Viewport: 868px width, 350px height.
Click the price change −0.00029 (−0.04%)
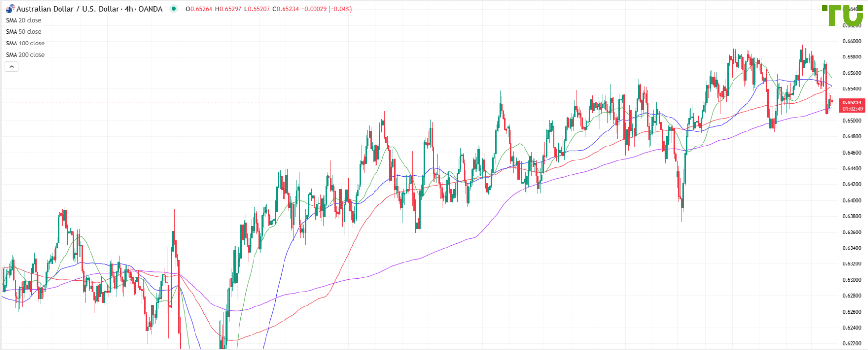[327, 9]
